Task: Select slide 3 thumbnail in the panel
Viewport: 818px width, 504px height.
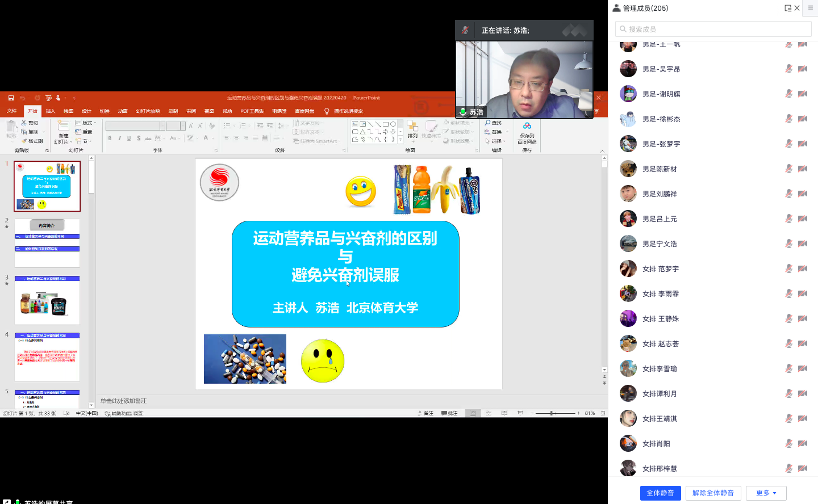Action: point(47,301)
